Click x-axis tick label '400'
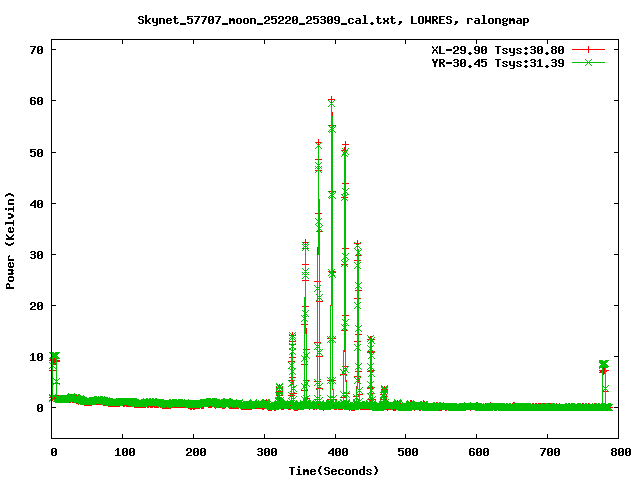The height and width of the screenshot is (480, 640). [338, 452]
